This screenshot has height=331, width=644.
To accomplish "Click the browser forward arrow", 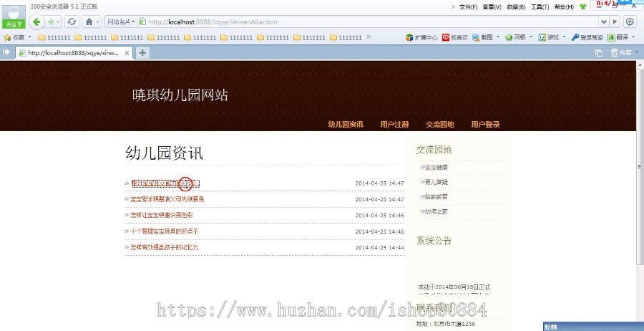I will point(51,21).
